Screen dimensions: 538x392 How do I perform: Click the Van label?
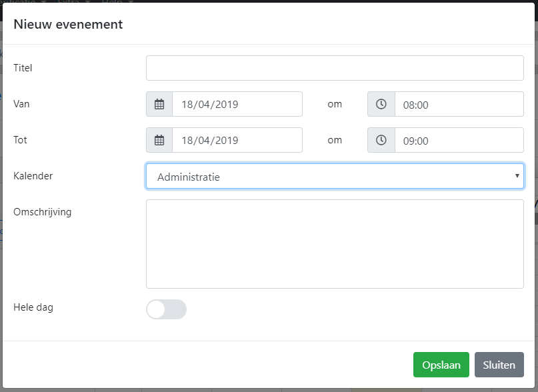tap(21, 104)
